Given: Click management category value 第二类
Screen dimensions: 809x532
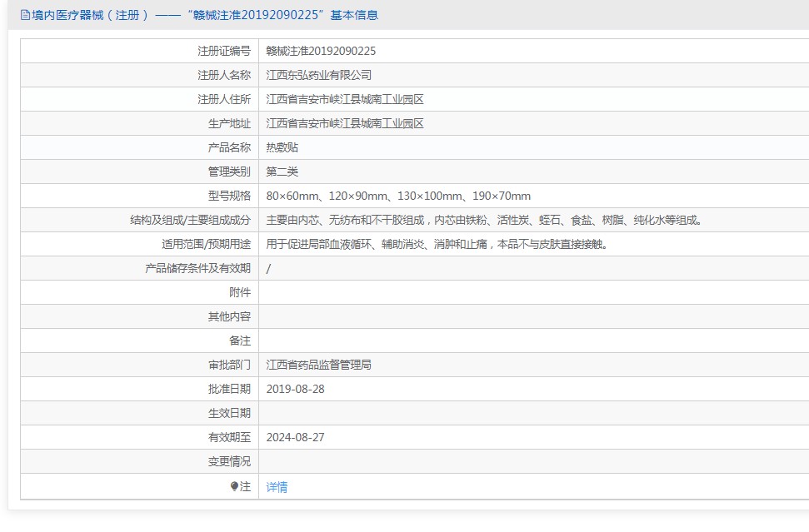Looking at the screenshot, I should (x=282, y=172).
